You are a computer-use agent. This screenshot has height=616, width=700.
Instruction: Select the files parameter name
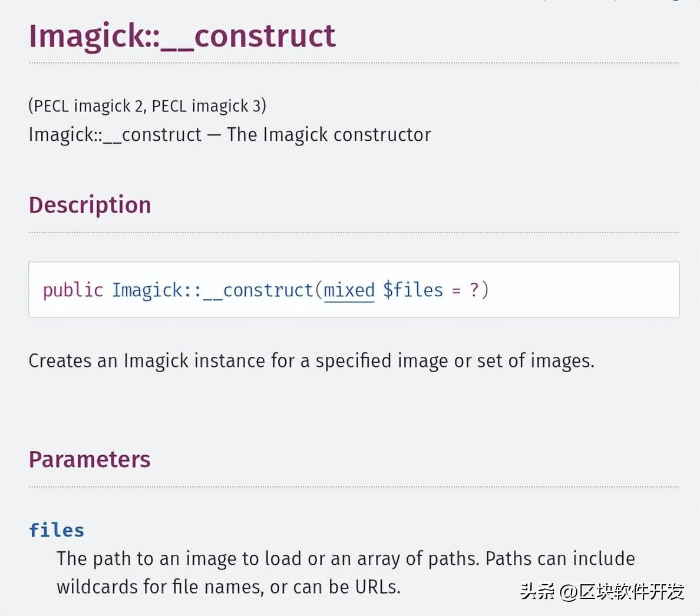click(56, 531)
